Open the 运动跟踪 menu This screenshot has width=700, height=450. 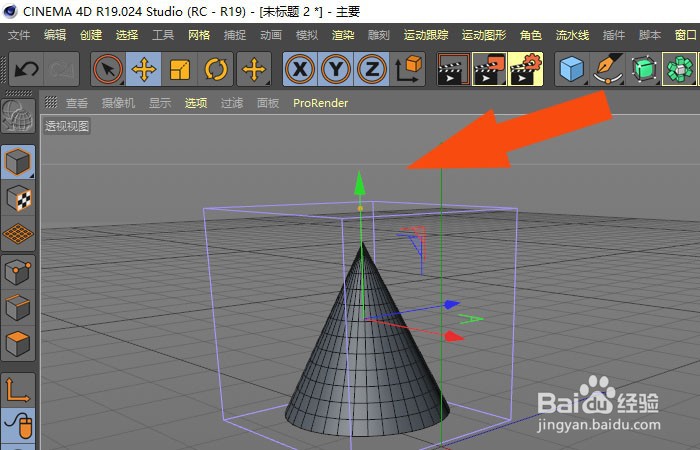pos(426,35)
